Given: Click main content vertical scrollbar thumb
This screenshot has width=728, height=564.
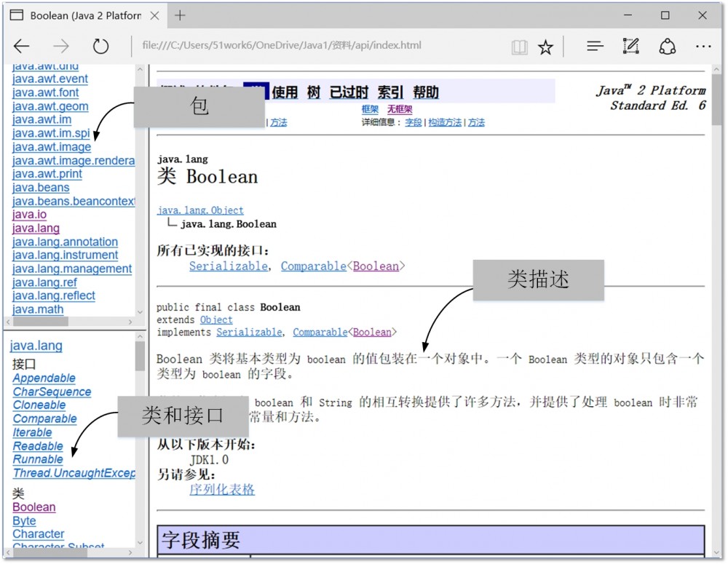Looking at the screenshot, I should [716, 100].
